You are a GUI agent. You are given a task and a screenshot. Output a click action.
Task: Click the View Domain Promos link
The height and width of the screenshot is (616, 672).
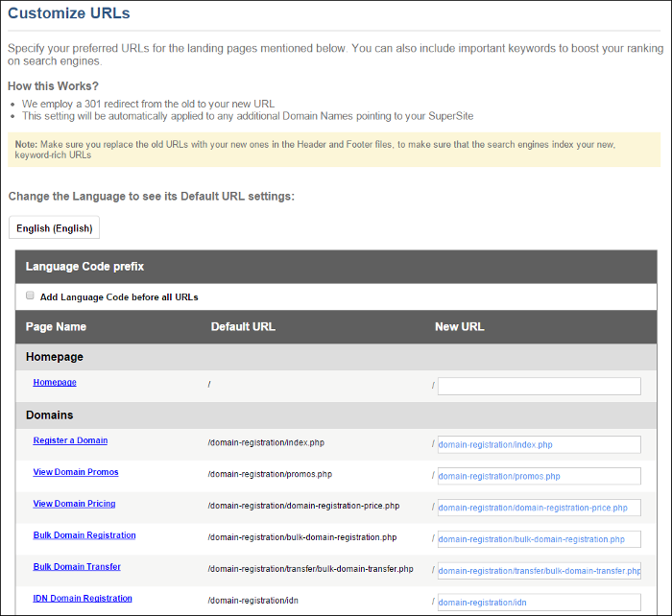pos(76,472)
